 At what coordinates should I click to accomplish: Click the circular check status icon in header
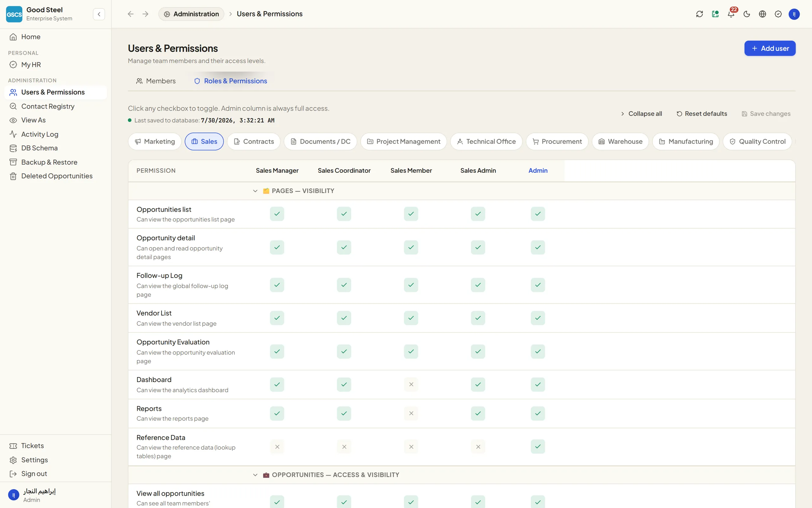click(778, 14)
